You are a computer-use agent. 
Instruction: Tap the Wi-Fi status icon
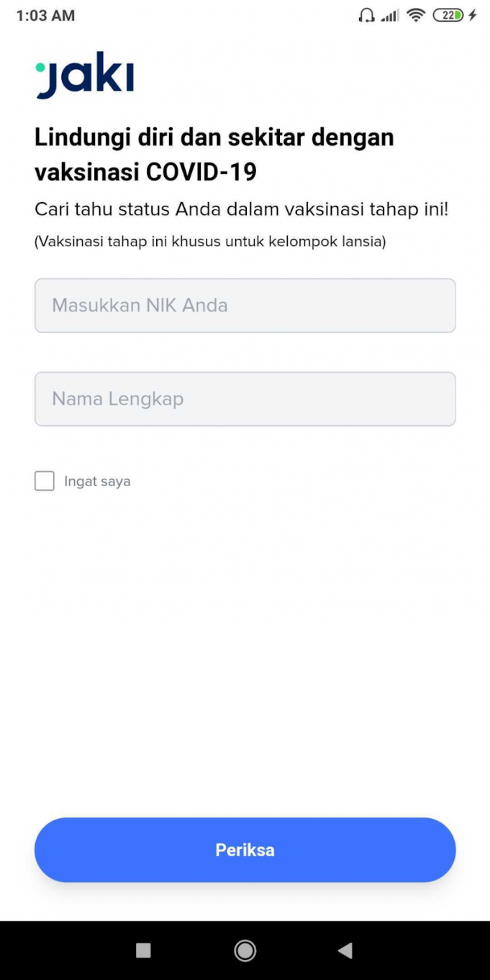(415, 15)
